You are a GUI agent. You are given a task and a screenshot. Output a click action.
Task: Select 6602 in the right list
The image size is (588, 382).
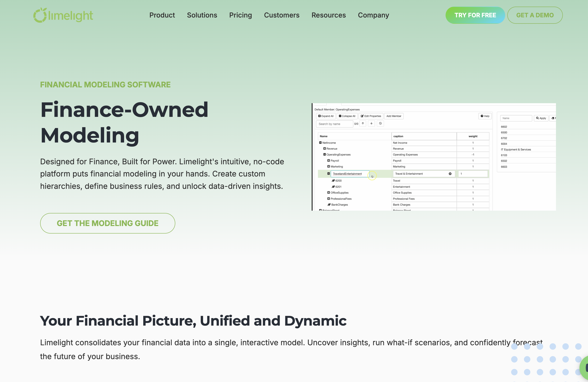click(504, 127)
